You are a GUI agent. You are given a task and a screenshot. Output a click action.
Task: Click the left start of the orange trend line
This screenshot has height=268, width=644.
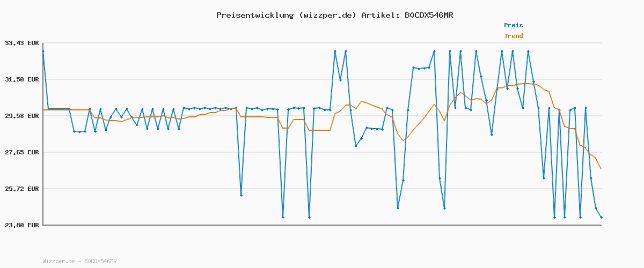43,110
